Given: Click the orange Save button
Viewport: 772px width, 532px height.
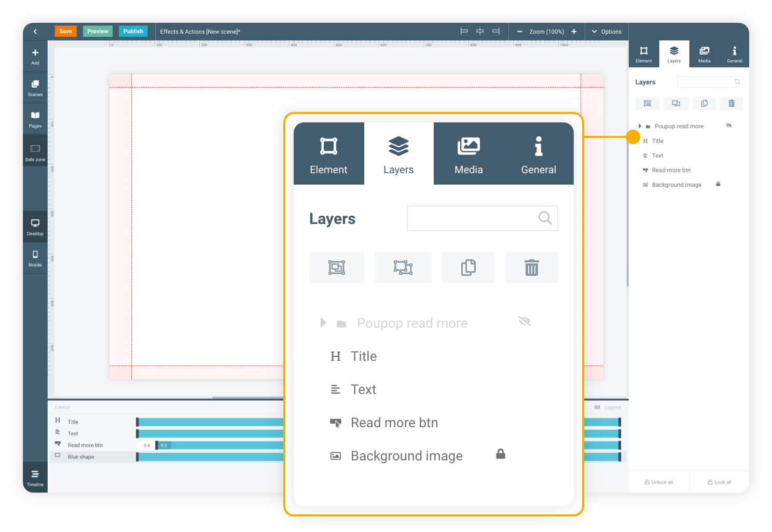Looking at the screenshot, I should point(66,31).
